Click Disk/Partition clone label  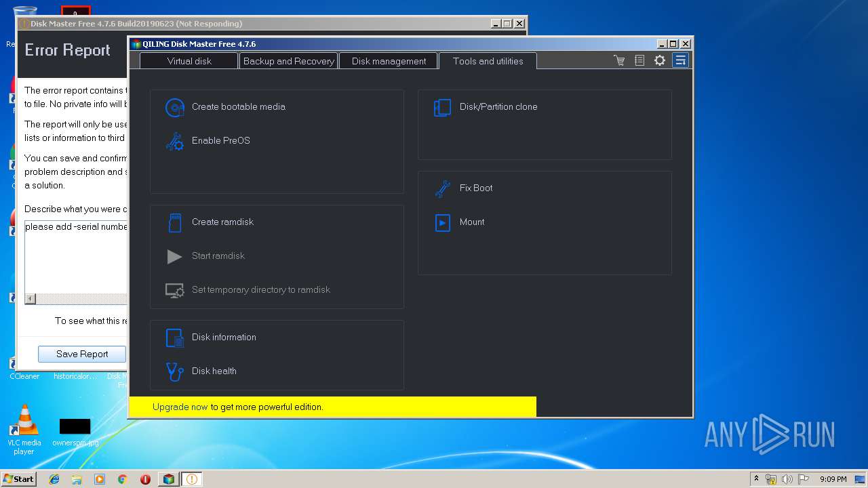pos(498,107)
